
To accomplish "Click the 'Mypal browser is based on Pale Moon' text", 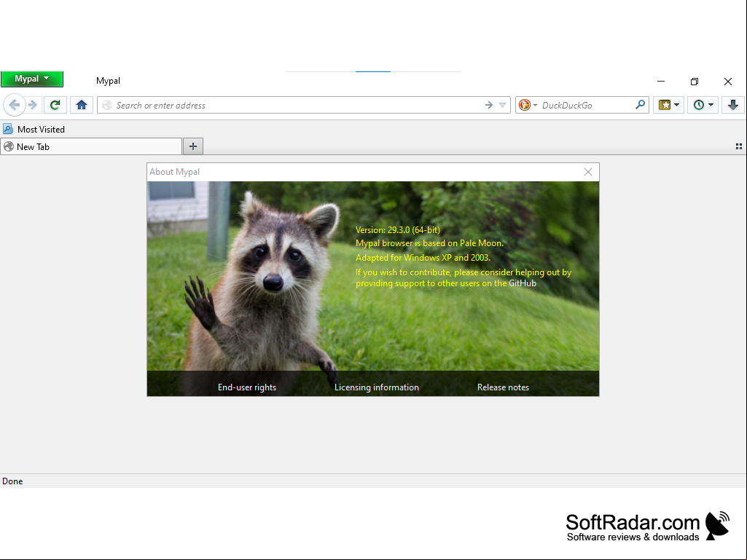I will [429, 243].
